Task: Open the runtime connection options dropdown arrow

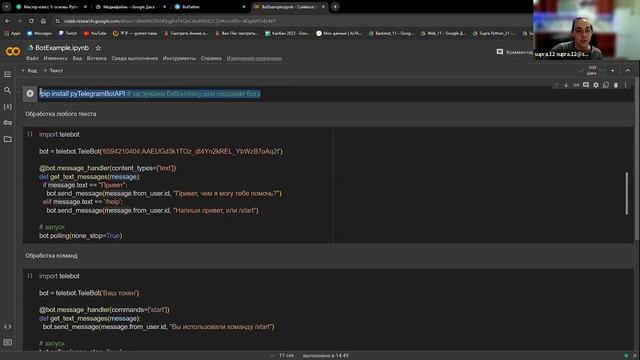Action: 613,71
